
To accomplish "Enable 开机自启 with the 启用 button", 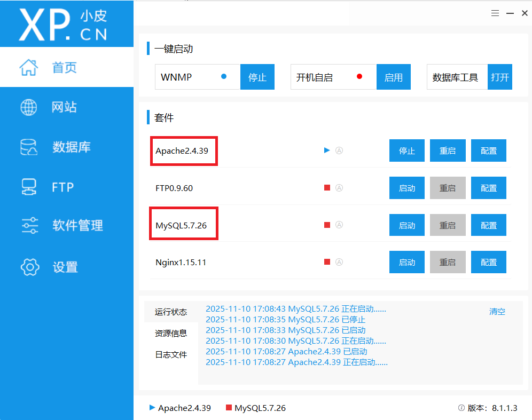I will [393, 77].
